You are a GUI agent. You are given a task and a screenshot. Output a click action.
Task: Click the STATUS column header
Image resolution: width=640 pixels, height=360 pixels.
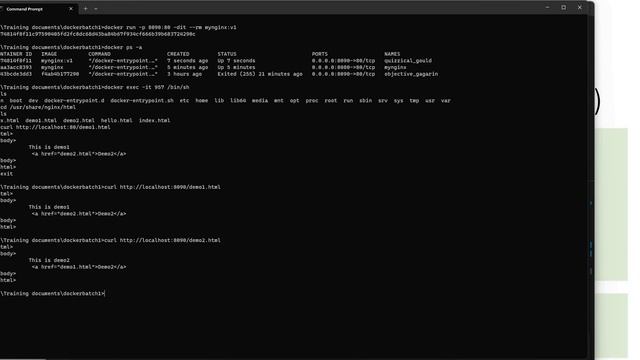pos(227,54)
